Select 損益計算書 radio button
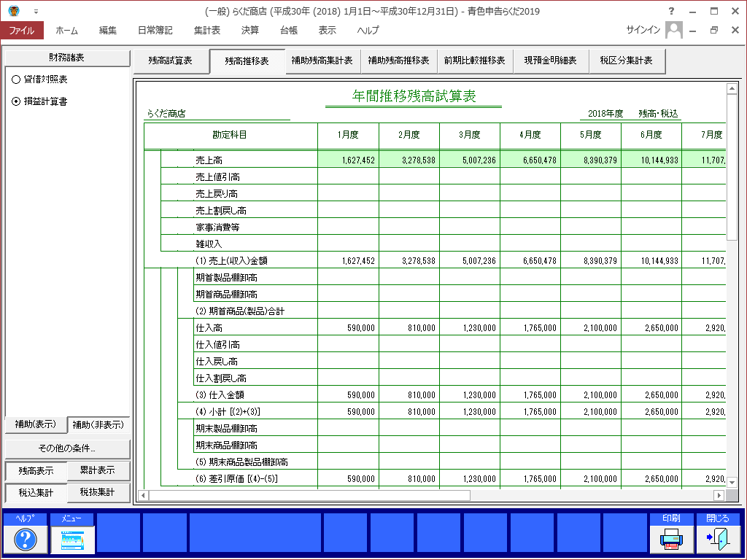The height and width of the screenshot is (560, 747). click(x=16, y=101)
